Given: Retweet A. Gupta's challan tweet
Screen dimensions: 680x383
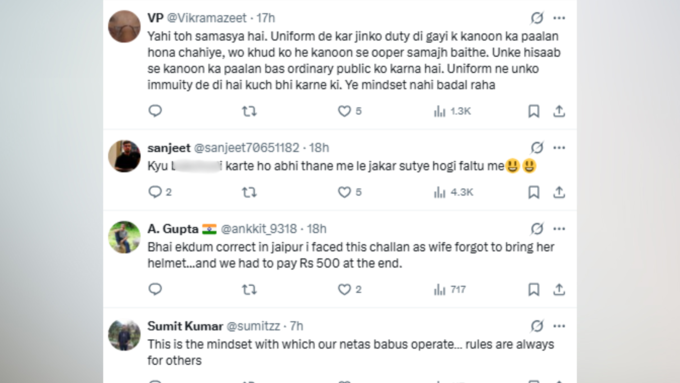Looking at the screenshot, I should pos(249,289).
